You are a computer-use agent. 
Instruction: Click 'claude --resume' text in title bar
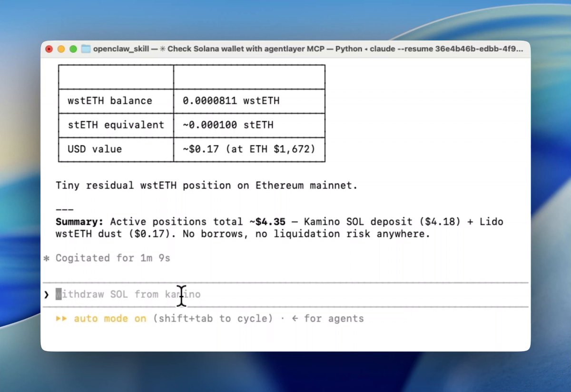coord(401,49)
